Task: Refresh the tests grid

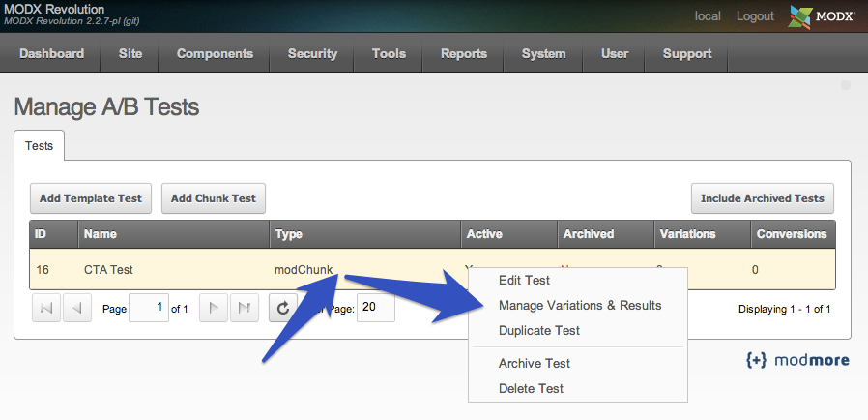Action: tap(283, 308)
